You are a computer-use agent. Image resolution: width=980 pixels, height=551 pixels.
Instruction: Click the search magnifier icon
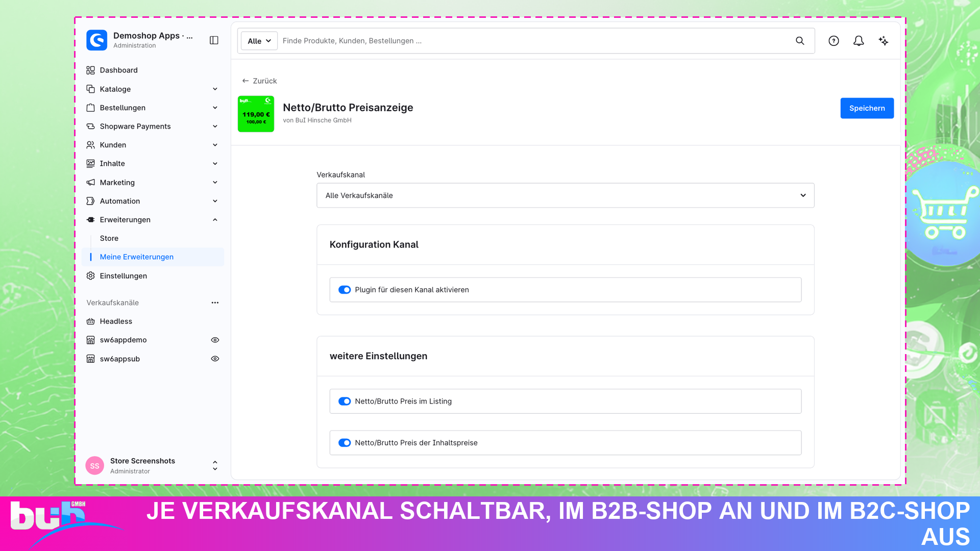800,41
